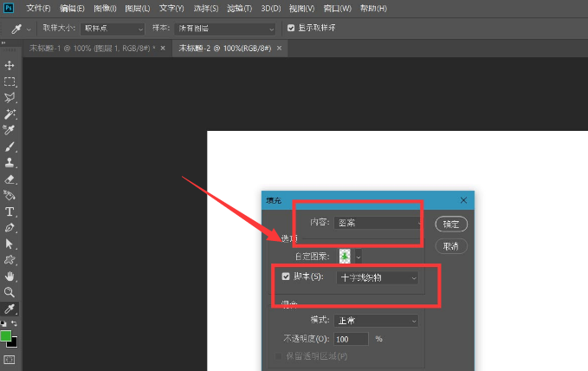Select the Pen tool
Screen dimensions: 588x371
(10, 228)
